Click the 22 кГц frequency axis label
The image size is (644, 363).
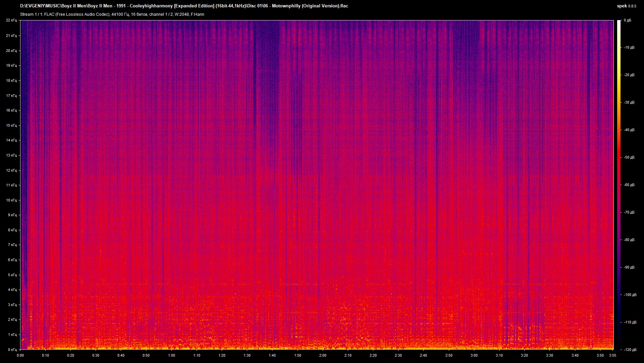[x=12, y=20]
